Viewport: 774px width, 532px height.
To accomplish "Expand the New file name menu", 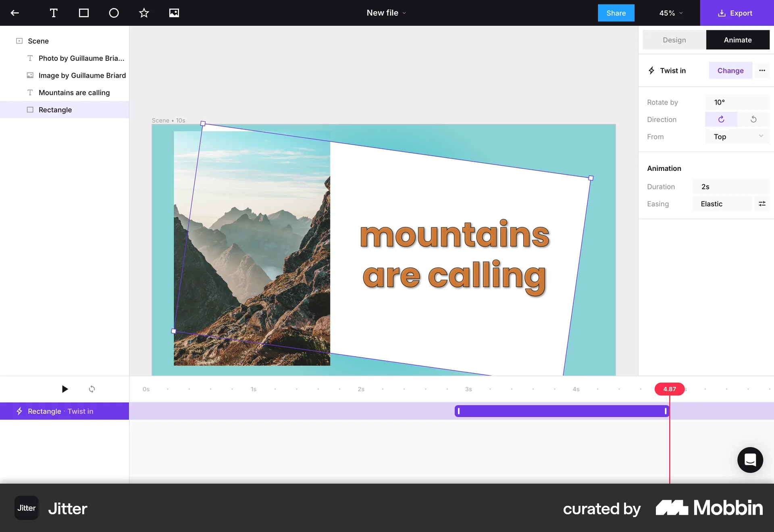I will 386,13.
